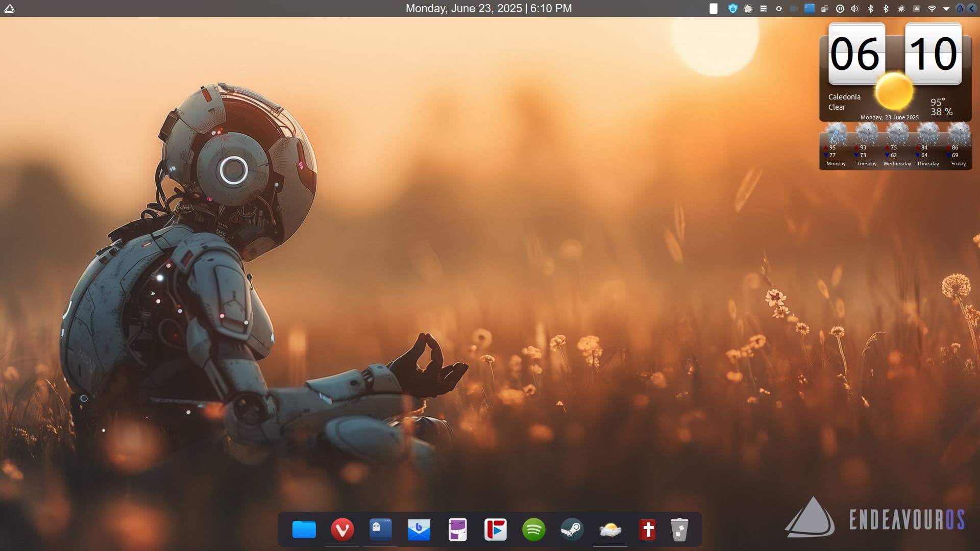Viewport: 980px width, 551px height.
Task: Click the VPN shield tray icon
Action: tap(733, 9)
